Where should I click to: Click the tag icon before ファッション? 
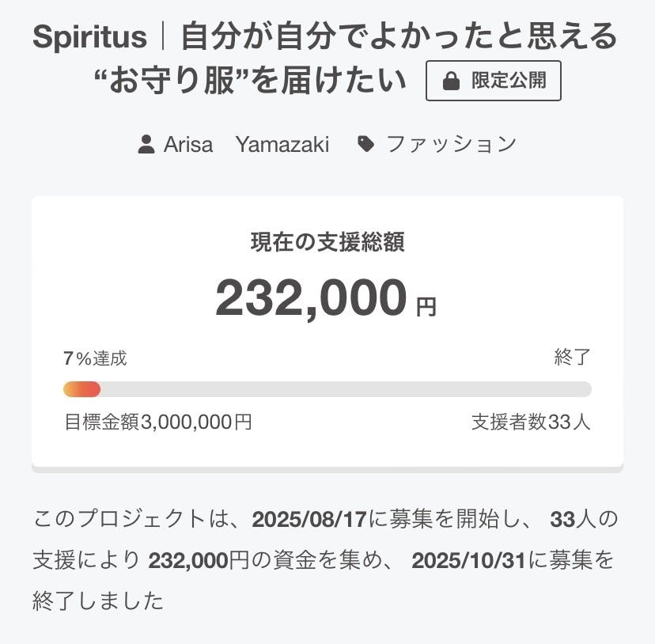(x=365, y=144)
